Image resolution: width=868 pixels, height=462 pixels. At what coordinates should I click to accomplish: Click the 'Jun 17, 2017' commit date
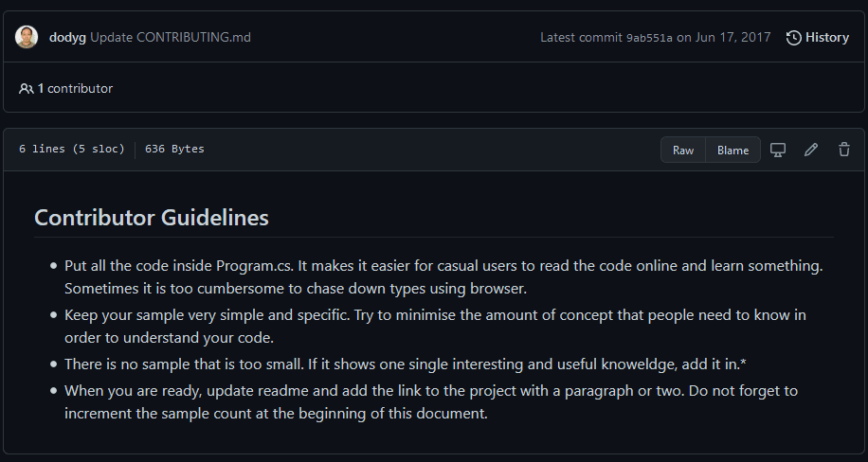click(733, 38)
